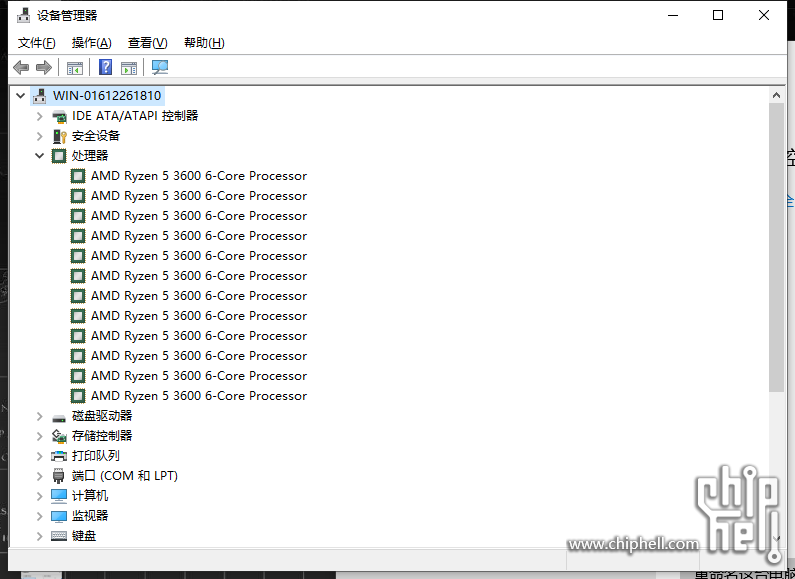795x579 pixels.
Task: Scan for hardware changes icon
Action: [x=160, y=67]
